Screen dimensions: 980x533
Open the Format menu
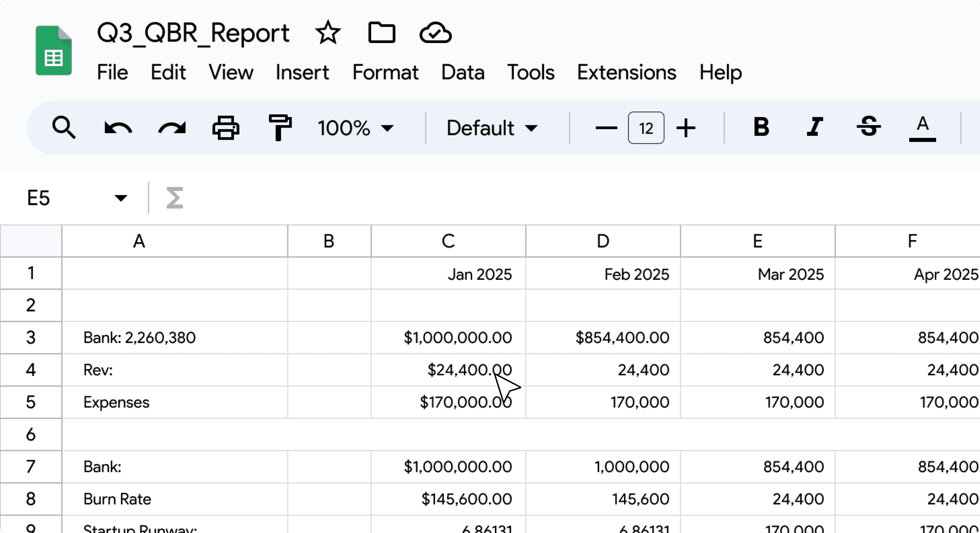click(385, 72)
